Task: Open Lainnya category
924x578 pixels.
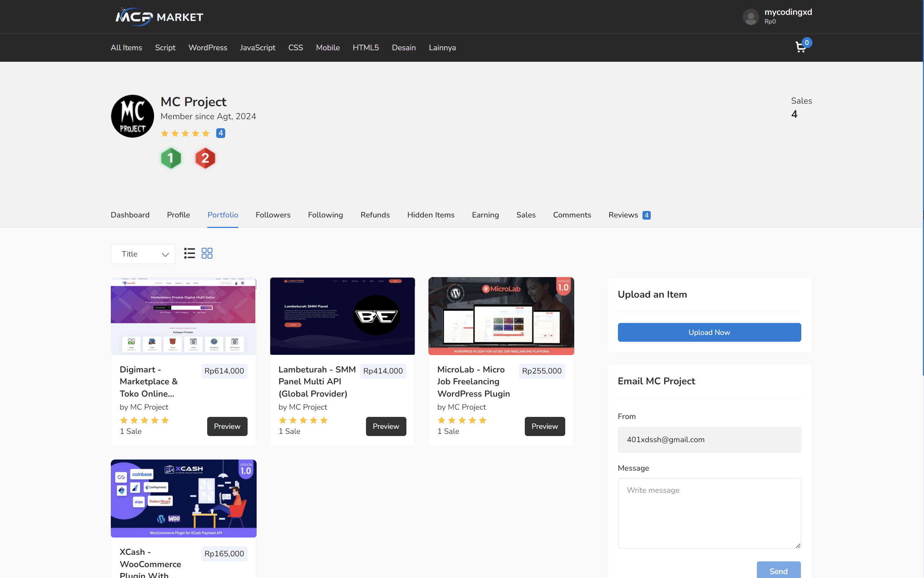Action: point(442,48)
